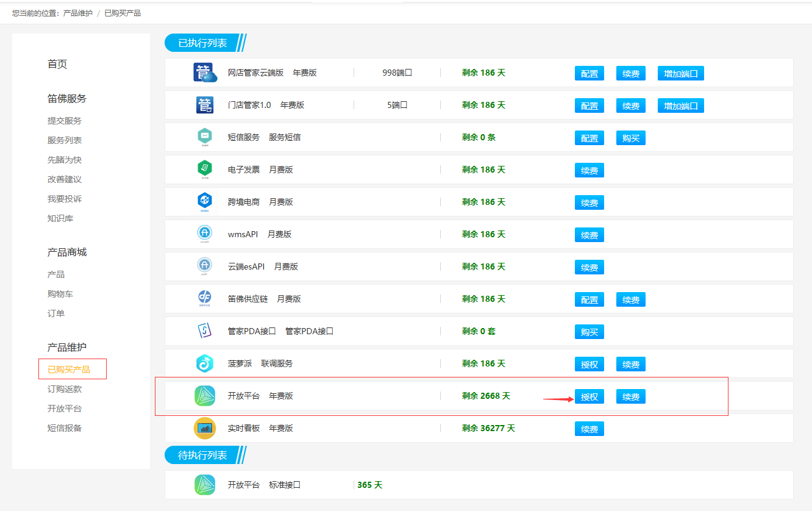The image size is (812, 511).
Task: Open 提交服务 in the sidebar
Action: click(x=65, y=121)
